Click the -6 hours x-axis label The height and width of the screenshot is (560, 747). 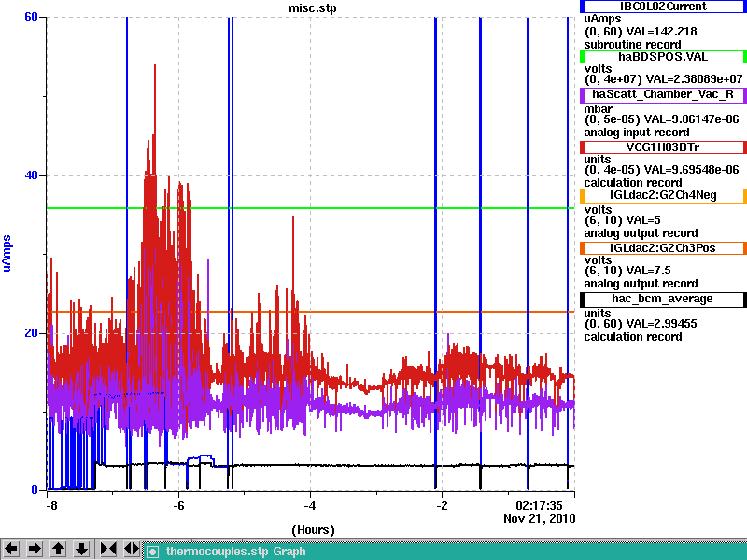pos(178,505)
